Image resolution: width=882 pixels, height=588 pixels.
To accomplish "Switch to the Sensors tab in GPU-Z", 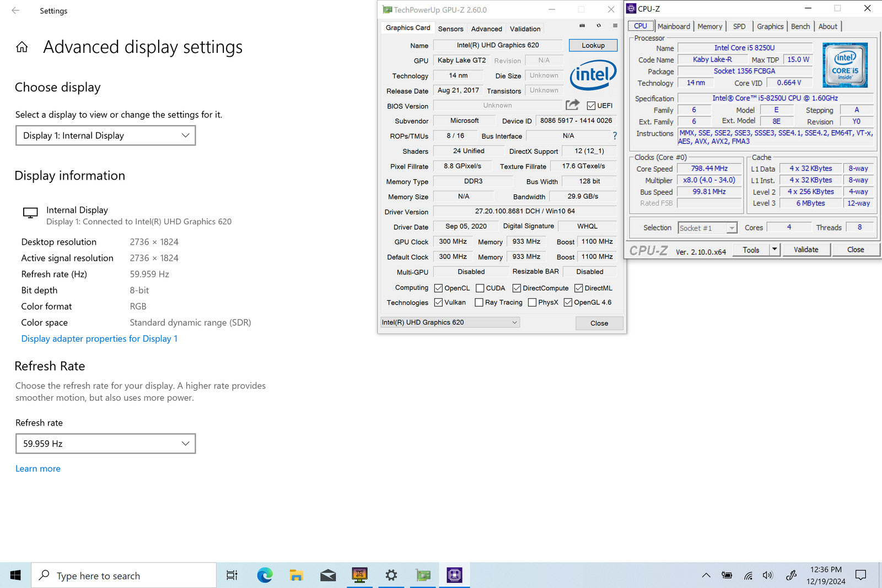I will (450, 29).
